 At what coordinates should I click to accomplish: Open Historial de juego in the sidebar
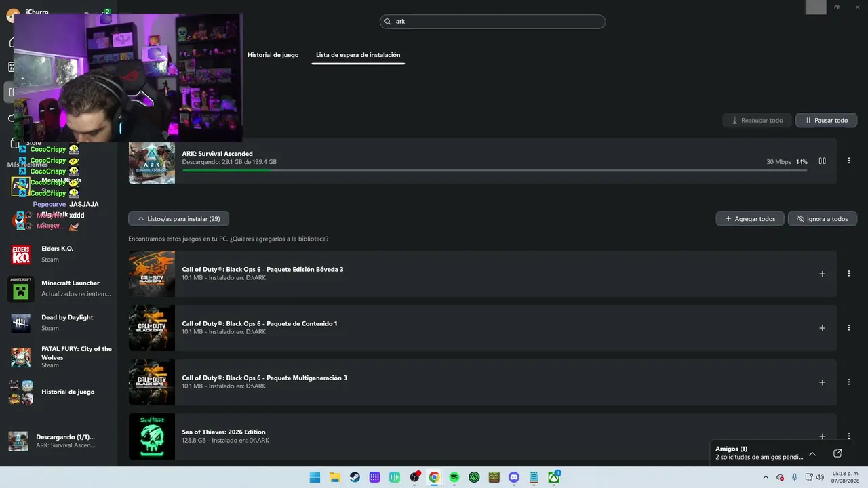(x=59, y=392)
